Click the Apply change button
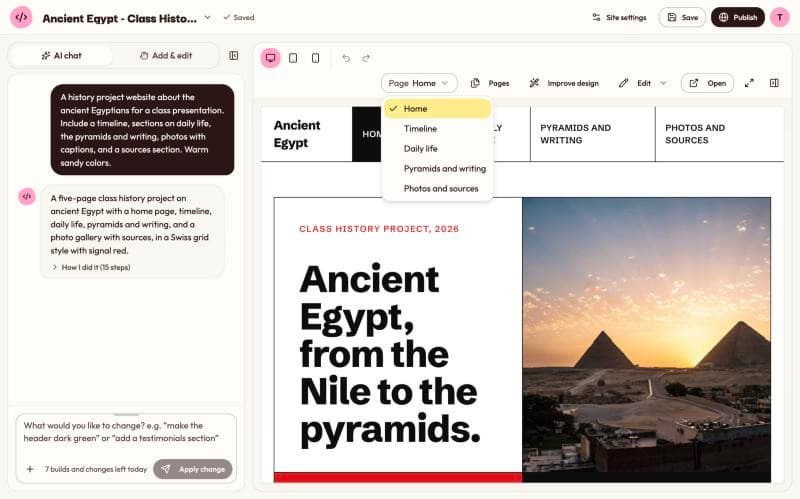 (x=193, y=469)
